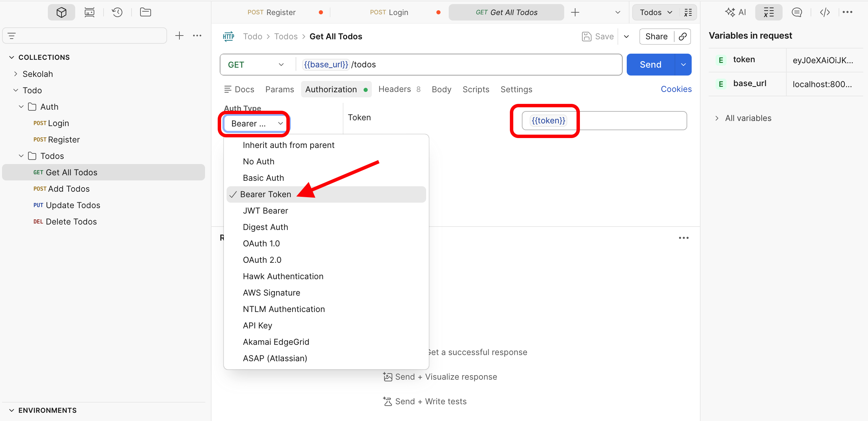The height and width of the screenshot is (421, 868).
Task: Open the tabs overflow dropdown chevron
Action: pos(618,12)
